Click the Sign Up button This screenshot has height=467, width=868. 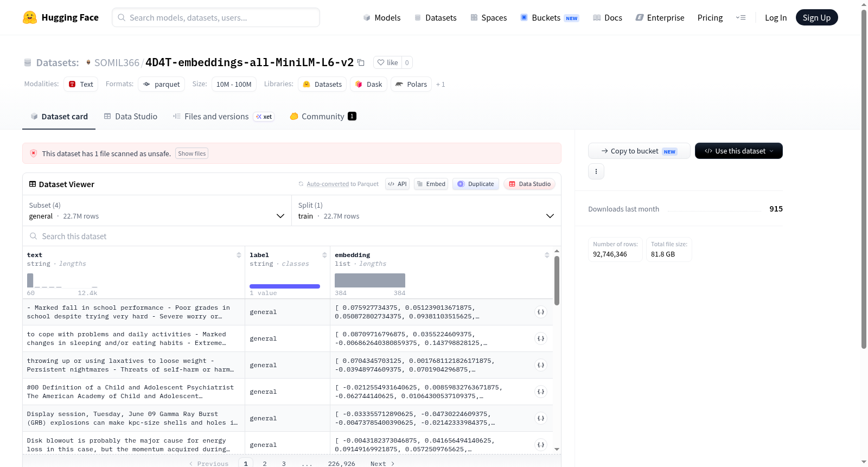[x=817, y=17]
